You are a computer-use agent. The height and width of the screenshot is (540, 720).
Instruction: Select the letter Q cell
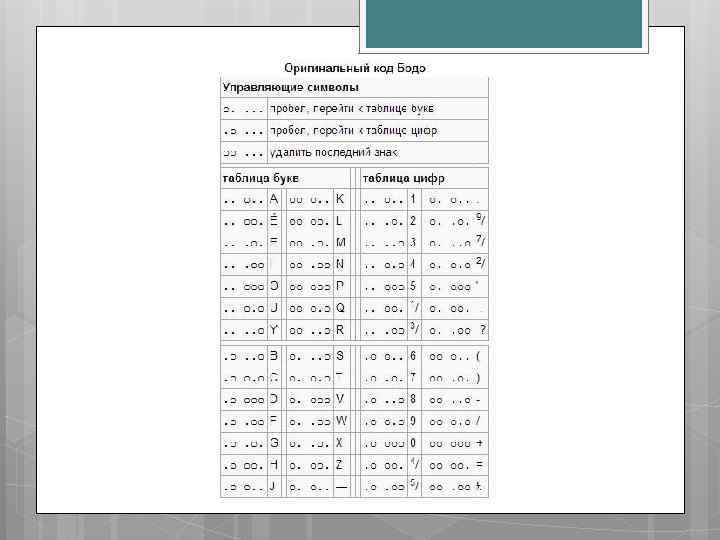click(x=340, y=308)
